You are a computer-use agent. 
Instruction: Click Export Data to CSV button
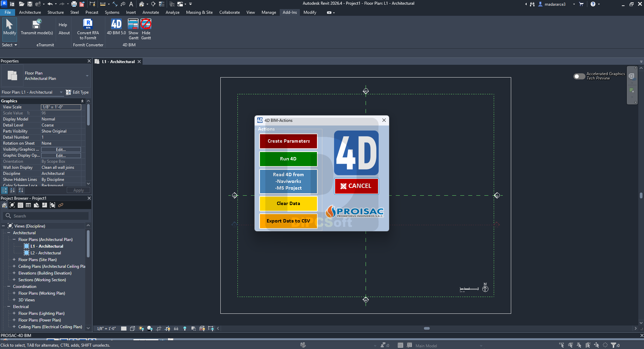tap(288, 221)
